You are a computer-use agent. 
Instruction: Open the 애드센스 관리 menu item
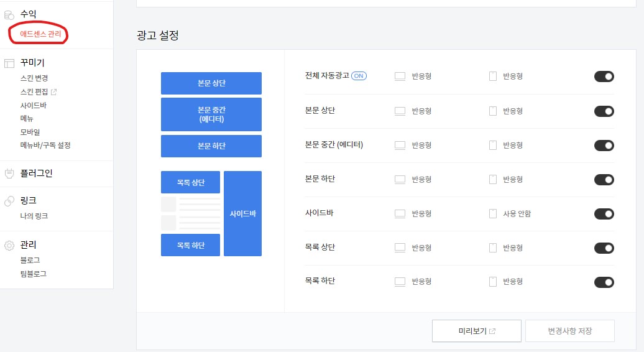[40, 34]
